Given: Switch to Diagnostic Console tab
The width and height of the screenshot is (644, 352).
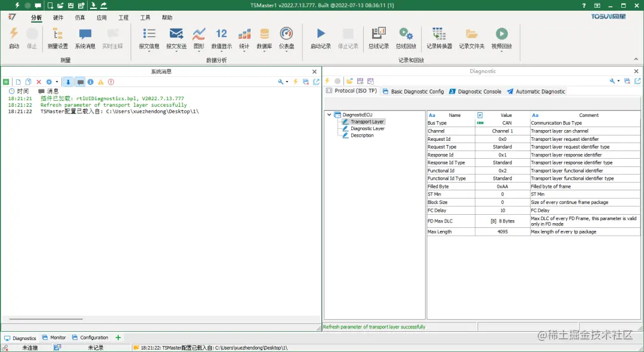Looking at the screenshot, I should click(475, 91).
